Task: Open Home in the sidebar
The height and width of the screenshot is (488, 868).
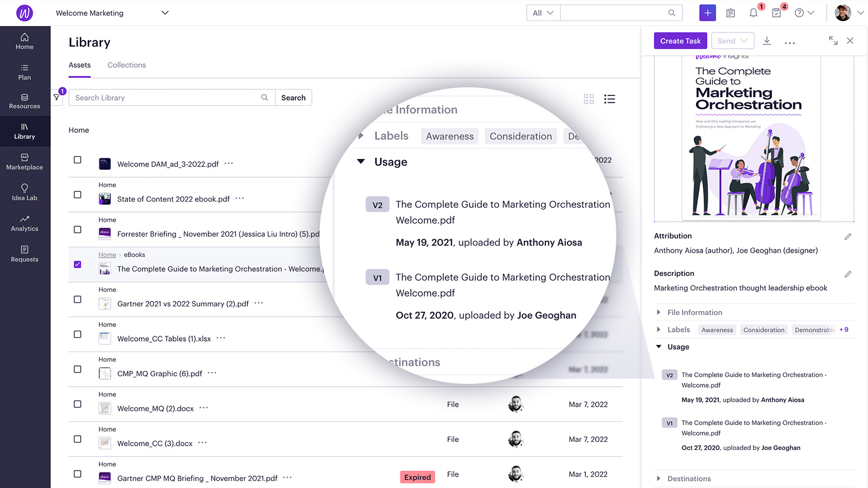Action: coord(24,41)
